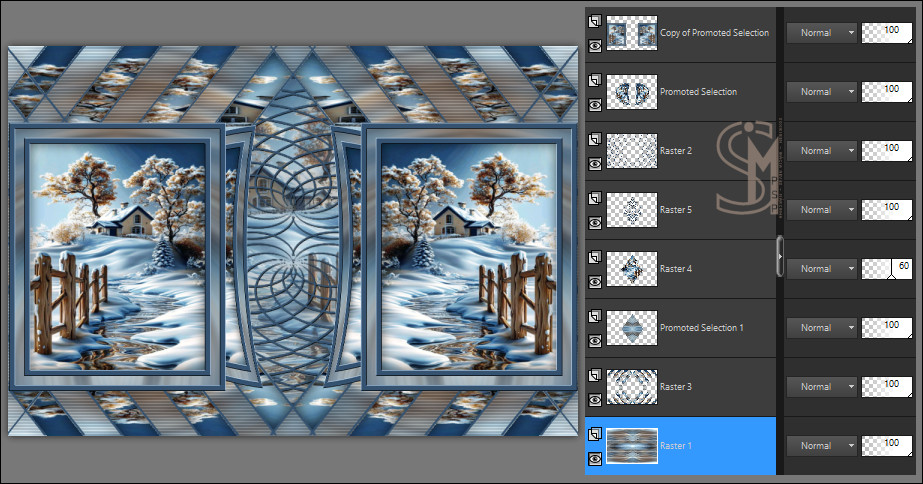Click the Promoted Selection layer type icon
Viewport: 923px width, 484px height.
(595, 79)
